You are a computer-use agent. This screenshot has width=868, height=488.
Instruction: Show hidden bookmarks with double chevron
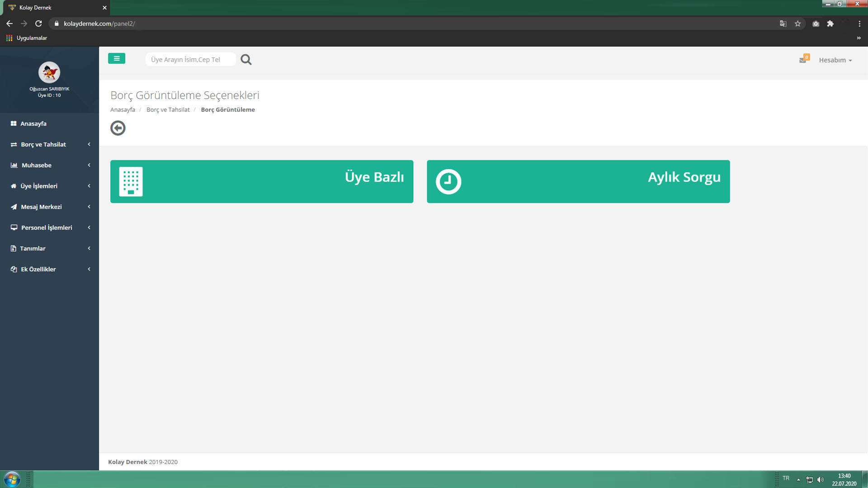pos(859,38)
